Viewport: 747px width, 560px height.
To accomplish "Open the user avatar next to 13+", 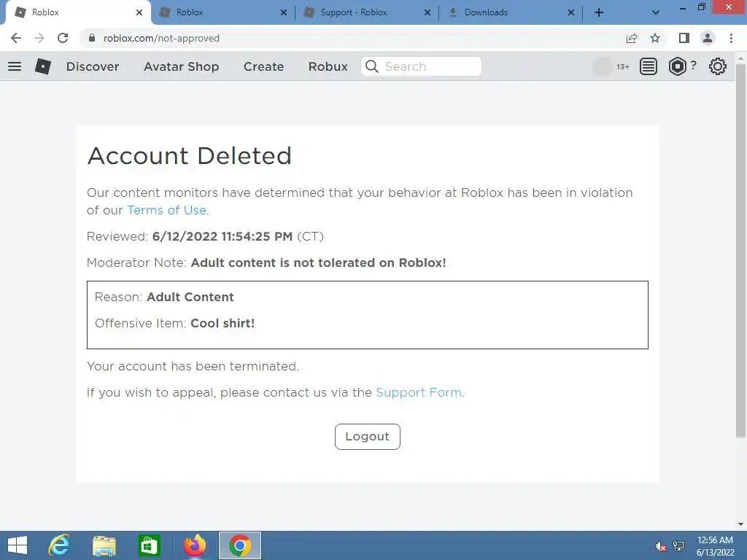I will pos(602,66).
